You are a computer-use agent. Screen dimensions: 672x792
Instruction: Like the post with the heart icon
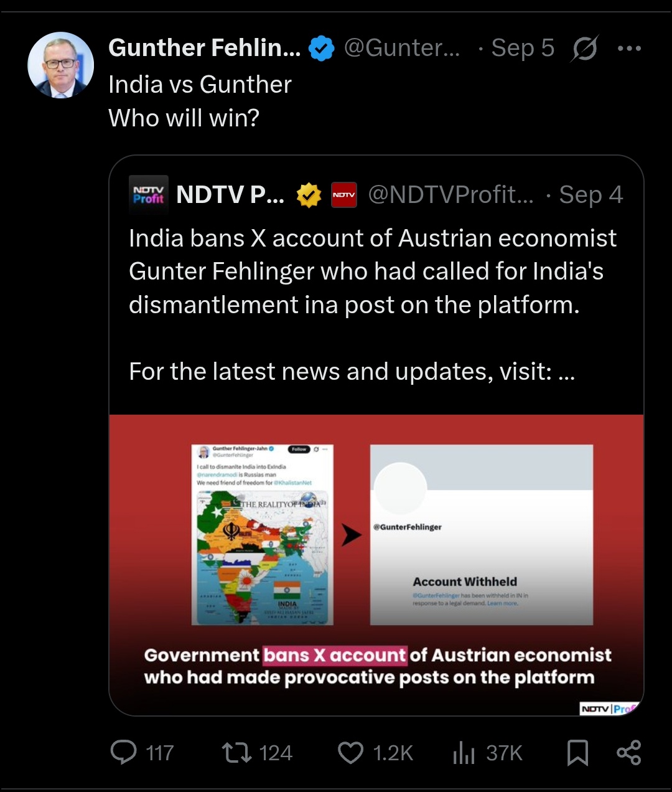350,752
